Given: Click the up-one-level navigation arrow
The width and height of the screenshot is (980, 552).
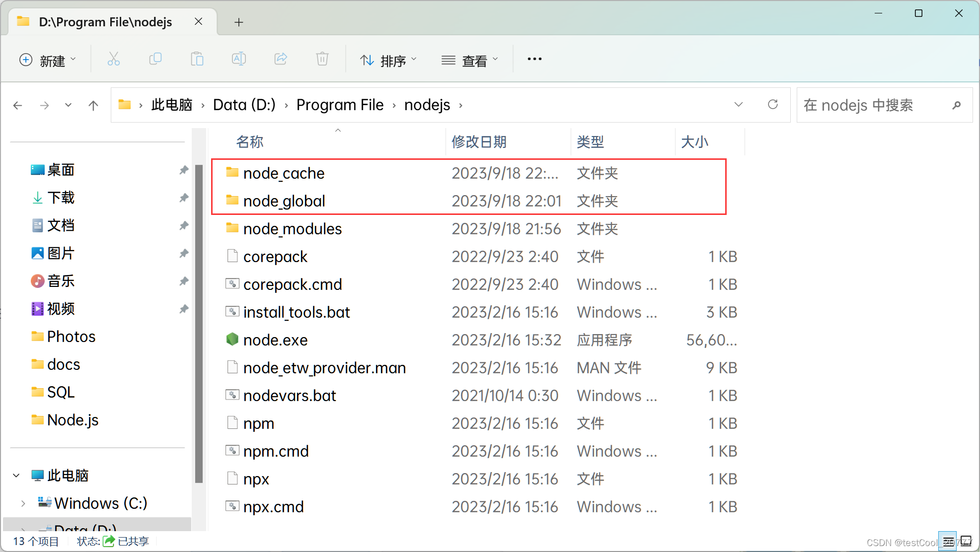Looking at the screenshot, I should pyautogui.click(x=93, y=105).
